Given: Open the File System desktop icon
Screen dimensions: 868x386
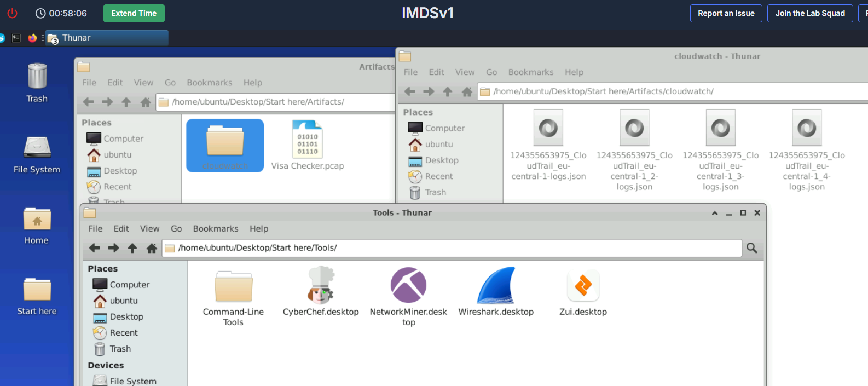Looking at the screenshot, I should point(37,155).
